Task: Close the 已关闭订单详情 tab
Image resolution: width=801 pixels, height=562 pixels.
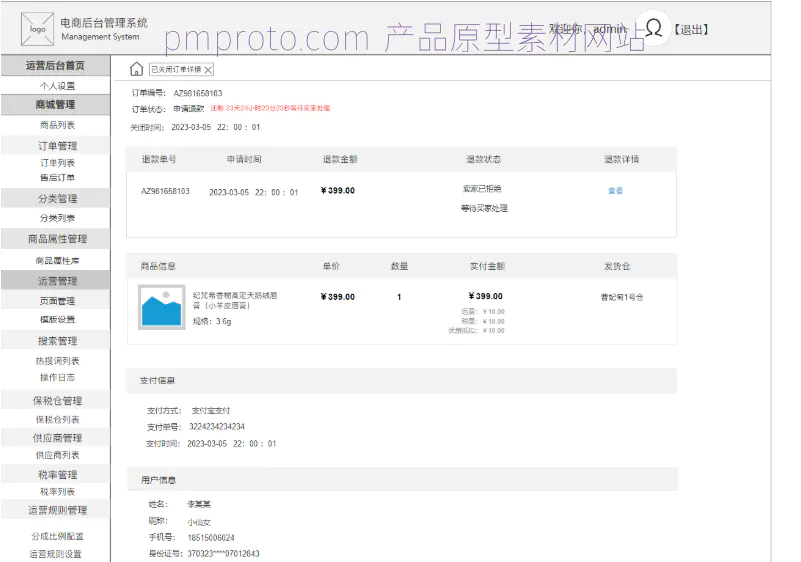Action: coord(208,70)
